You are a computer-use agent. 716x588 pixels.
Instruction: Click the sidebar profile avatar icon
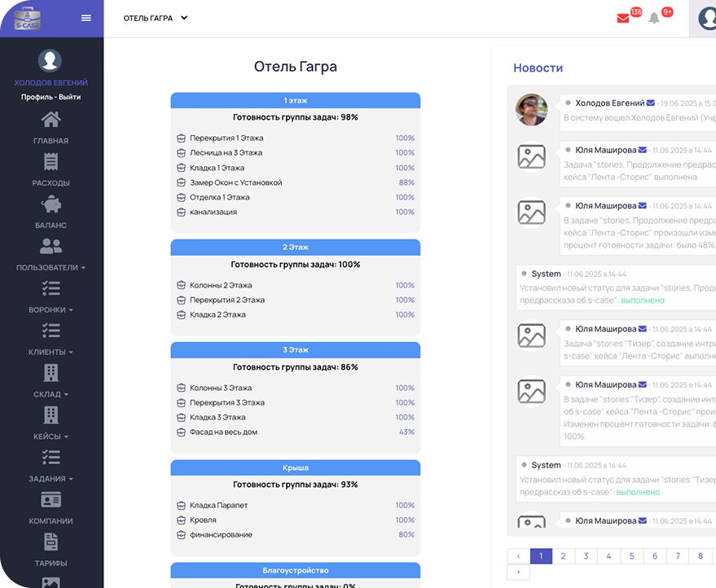pyautogui.click(x=51, y=60)
